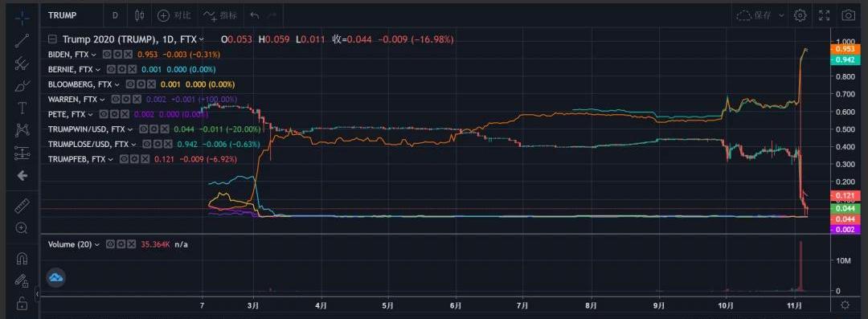Open chart settings gear
This screenshot has height=319, width=868.
pos(800,15)
